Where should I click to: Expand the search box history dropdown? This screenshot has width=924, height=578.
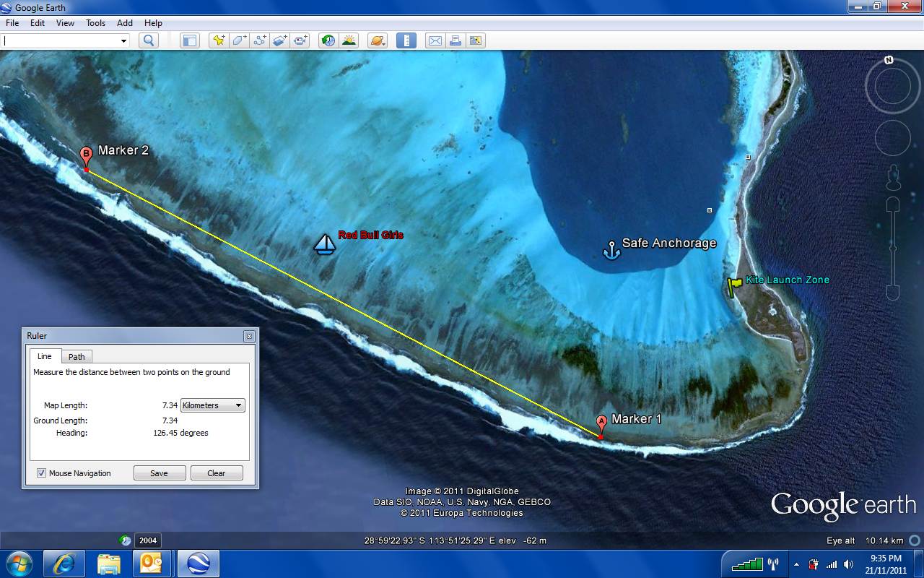coord(123,41)
